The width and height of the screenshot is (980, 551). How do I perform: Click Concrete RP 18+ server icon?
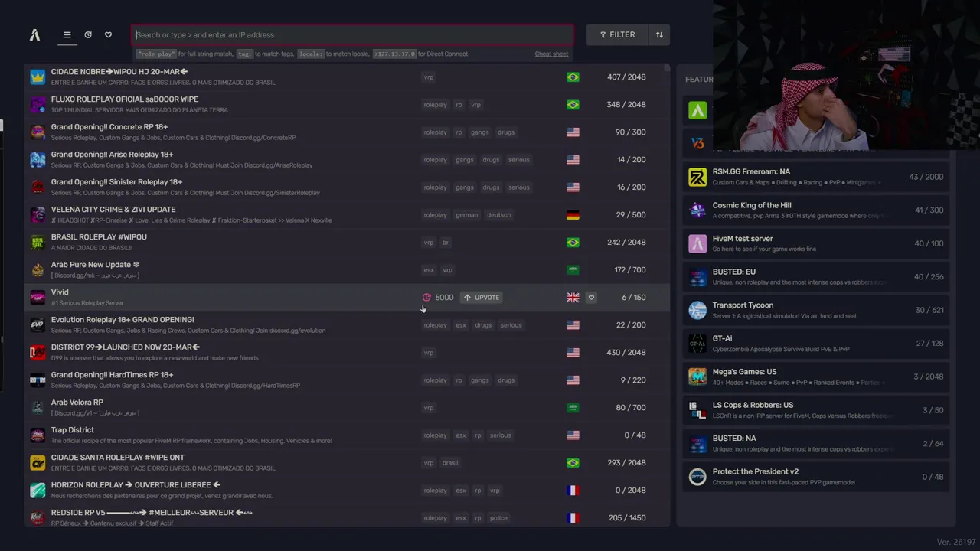pyautogui.click(x=38, y=132)
